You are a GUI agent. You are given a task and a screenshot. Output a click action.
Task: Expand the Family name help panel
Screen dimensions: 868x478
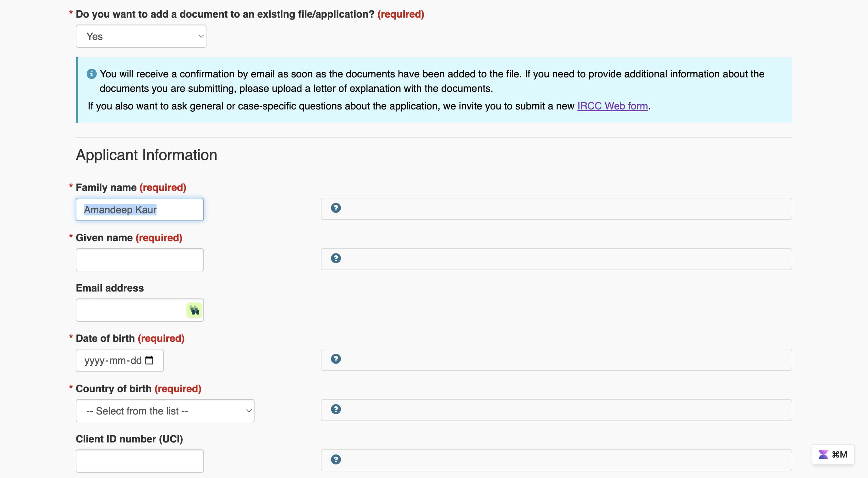point(556,209)
